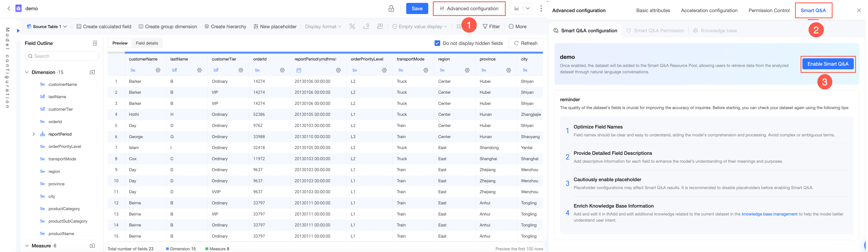Switch to the Field details tab
Image resolution: width=868 pixels, height=252 pixels.
(x=147, y=43)
